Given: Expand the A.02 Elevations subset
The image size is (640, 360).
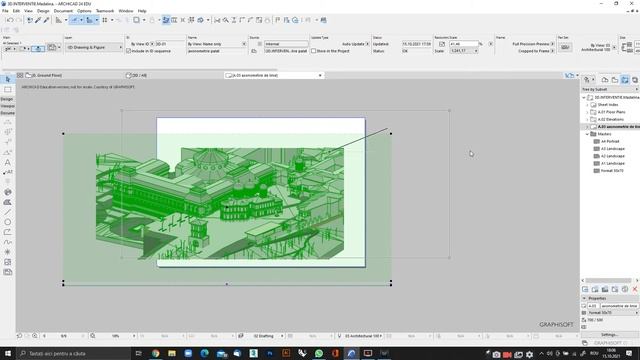Looking at the screenshot, I should 587,119.
